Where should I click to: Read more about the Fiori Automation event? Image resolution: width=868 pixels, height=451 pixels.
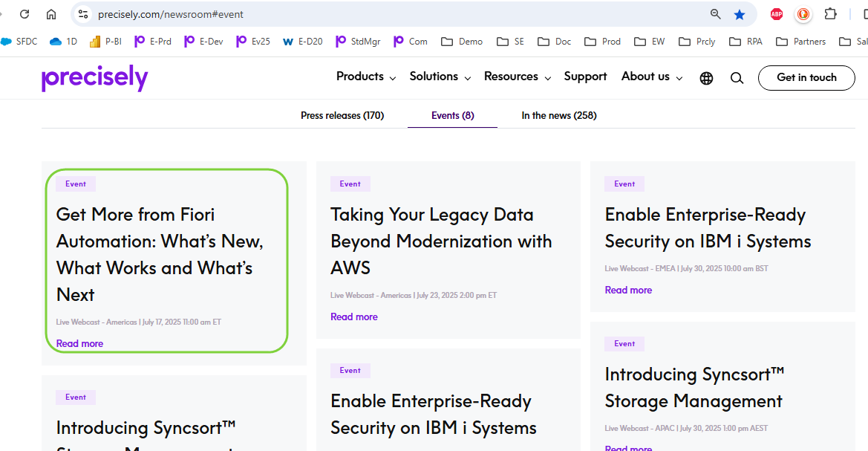[79, 343]
